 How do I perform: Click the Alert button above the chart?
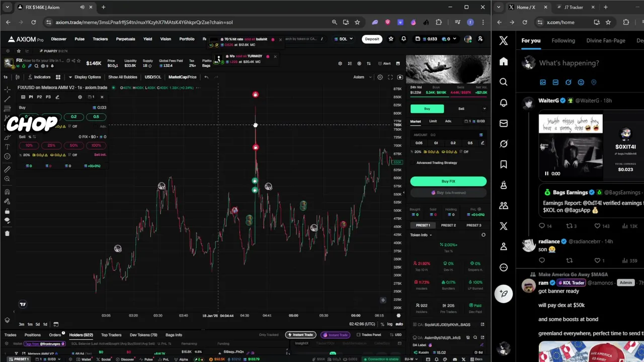pyautogui.click(x=385, y=63)
